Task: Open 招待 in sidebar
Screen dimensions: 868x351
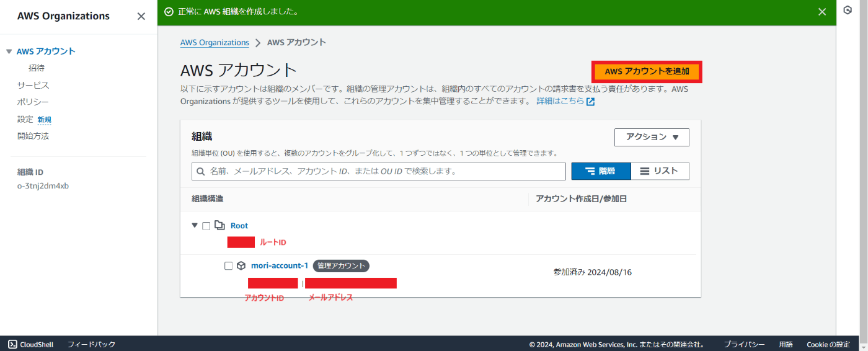Action: [37, 68]
